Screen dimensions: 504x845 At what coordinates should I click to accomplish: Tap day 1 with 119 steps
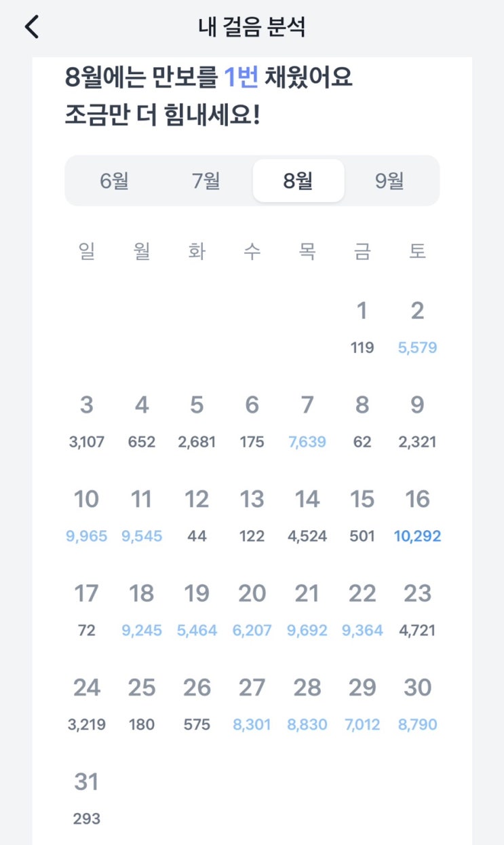point(362,328)
